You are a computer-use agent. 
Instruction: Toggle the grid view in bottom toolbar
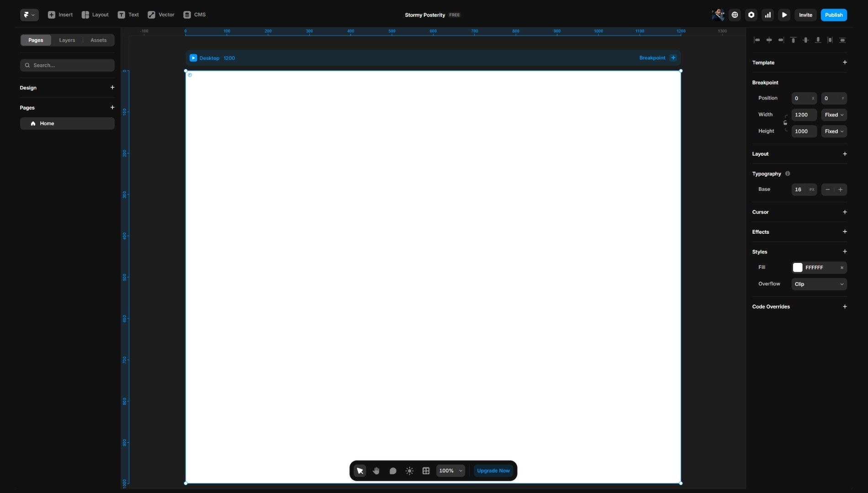coord(426,471)
